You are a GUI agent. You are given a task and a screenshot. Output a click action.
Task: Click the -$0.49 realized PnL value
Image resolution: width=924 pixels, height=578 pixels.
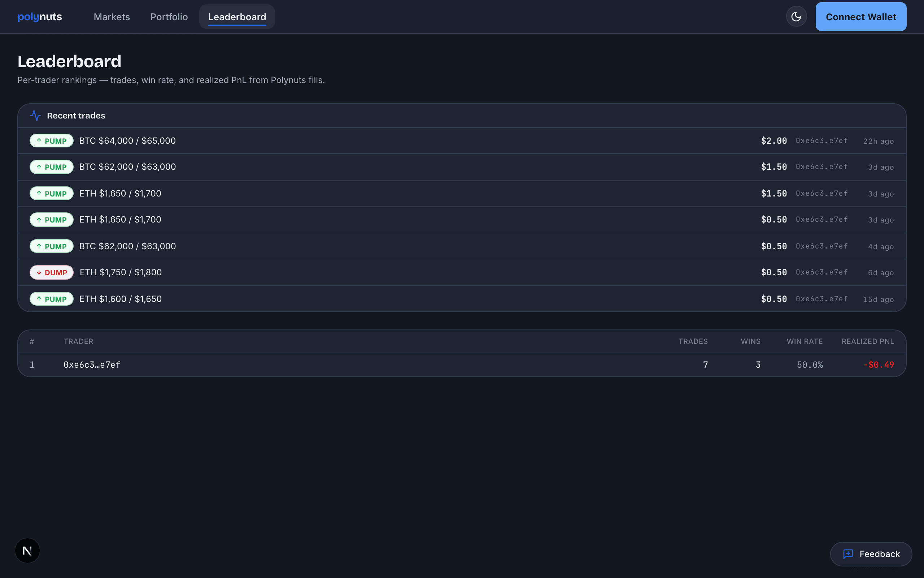(879, 365)
